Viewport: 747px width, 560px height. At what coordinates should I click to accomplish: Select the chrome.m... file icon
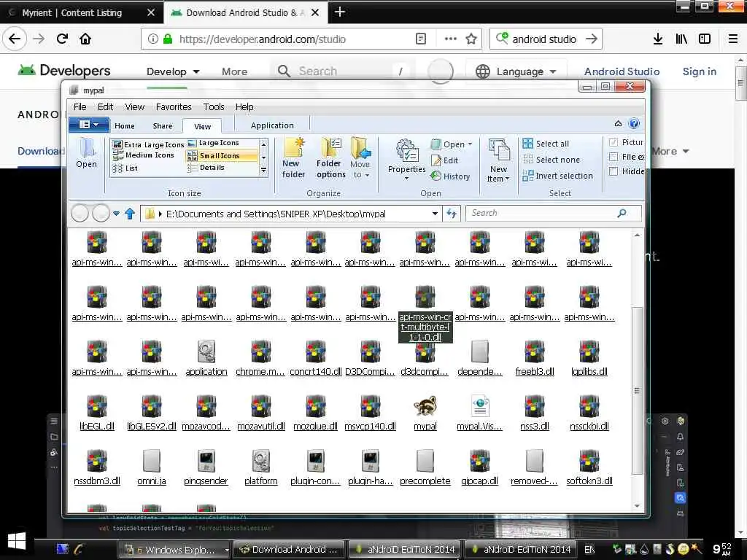click(x=260, y=351)
